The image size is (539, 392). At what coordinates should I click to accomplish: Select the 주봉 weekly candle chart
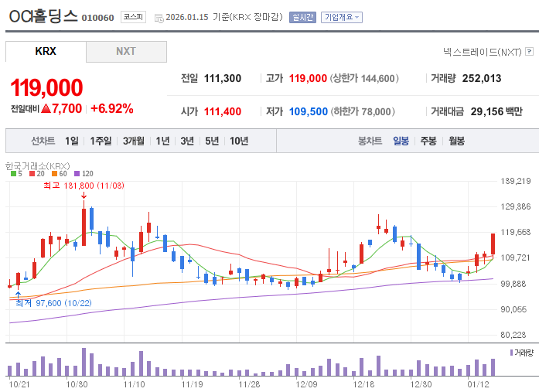tap(428, 141)
